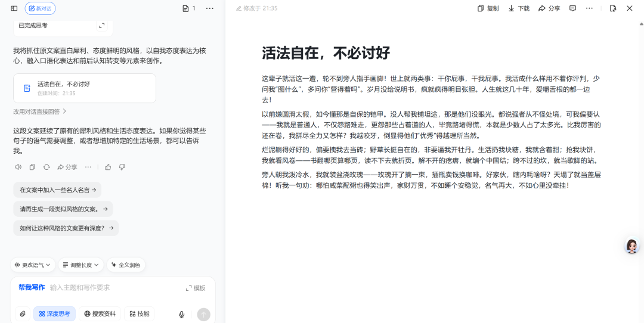The height and width of the screenshot is (323, 644).
Task: Open the document's more options menu
Action: click(x=589, y=8)
